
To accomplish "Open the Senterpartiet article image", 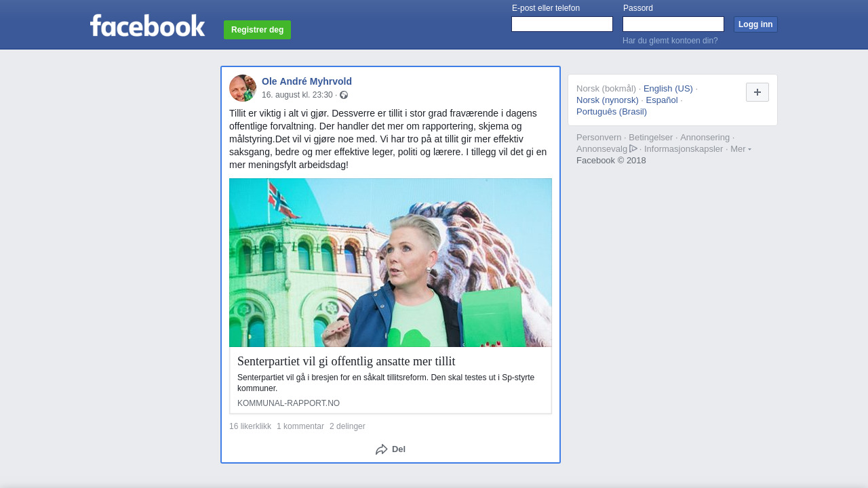I will (x=391, y=263).
